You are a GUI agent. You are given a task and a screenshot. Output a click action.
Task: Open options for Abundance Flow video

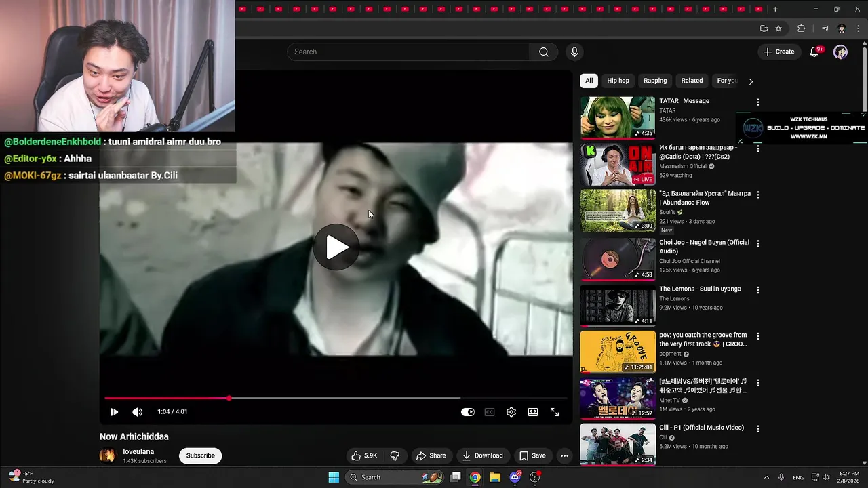click(757, 195)
